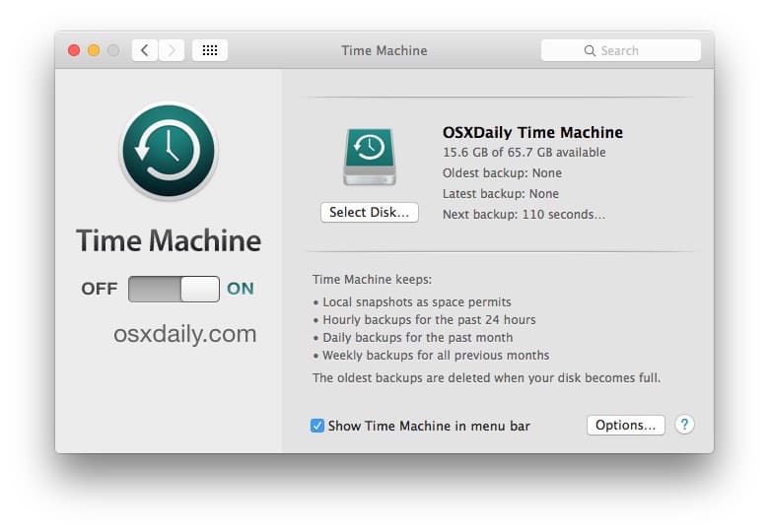Open the help question mark button
The height and width of the screenshot is (532, 769).
click(x=684, y=425)
